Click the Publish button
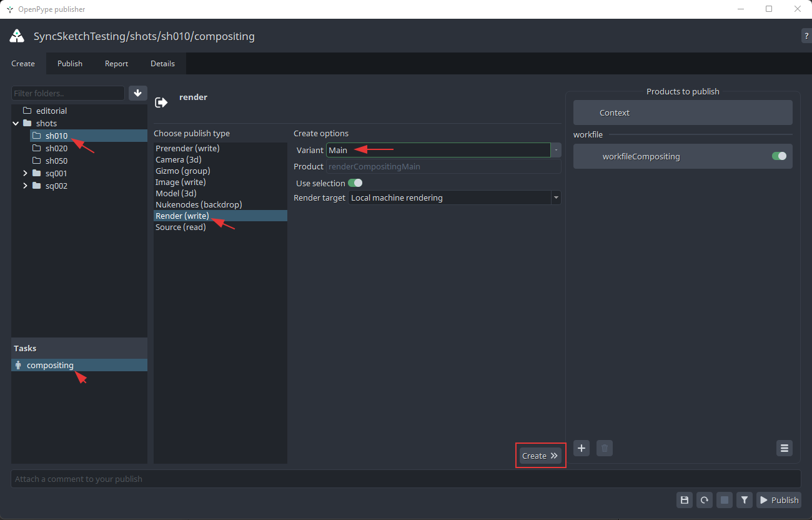The height and width of the screenshot is (520, 812). [x=779, y=500]
